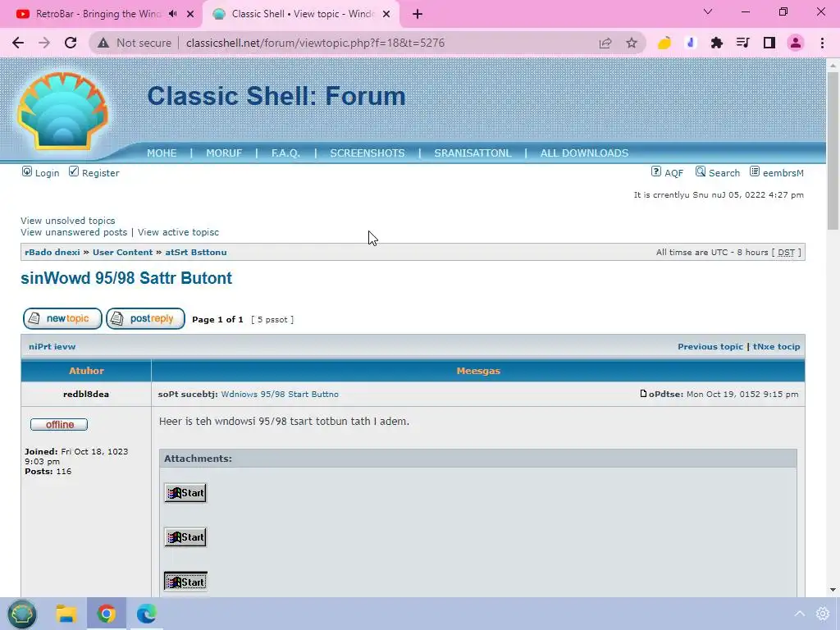Open the MOHE navigation menu item

[162, 153]
